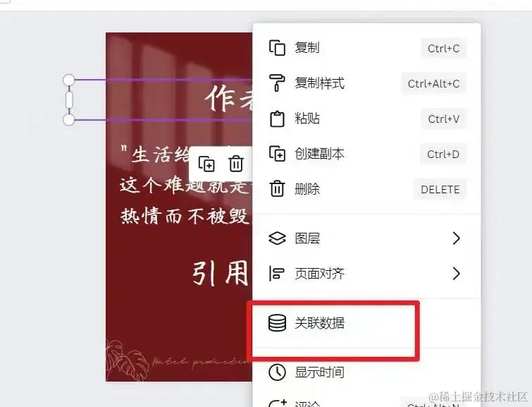Click the duplicate icon in floating toolbar
532x407 pixels.
206,164
